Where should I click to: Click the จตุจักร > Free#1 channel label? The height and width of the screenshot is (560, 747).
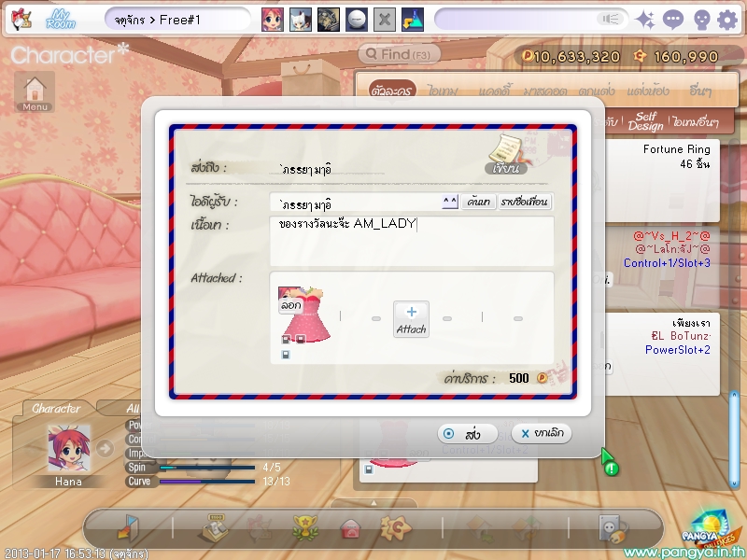coord(157,20)
